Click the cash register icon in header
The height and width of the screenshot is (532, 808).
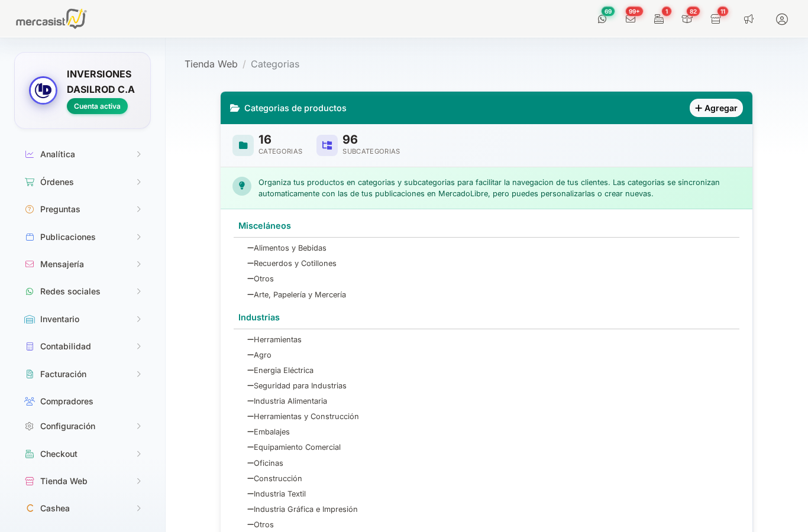click(659, 19)
